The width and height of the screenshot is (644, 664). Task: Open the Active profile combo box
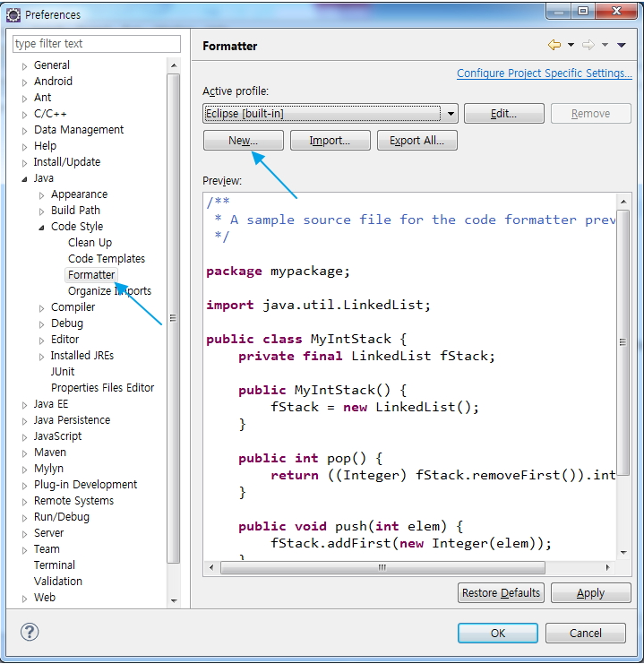tap(331, 114)
